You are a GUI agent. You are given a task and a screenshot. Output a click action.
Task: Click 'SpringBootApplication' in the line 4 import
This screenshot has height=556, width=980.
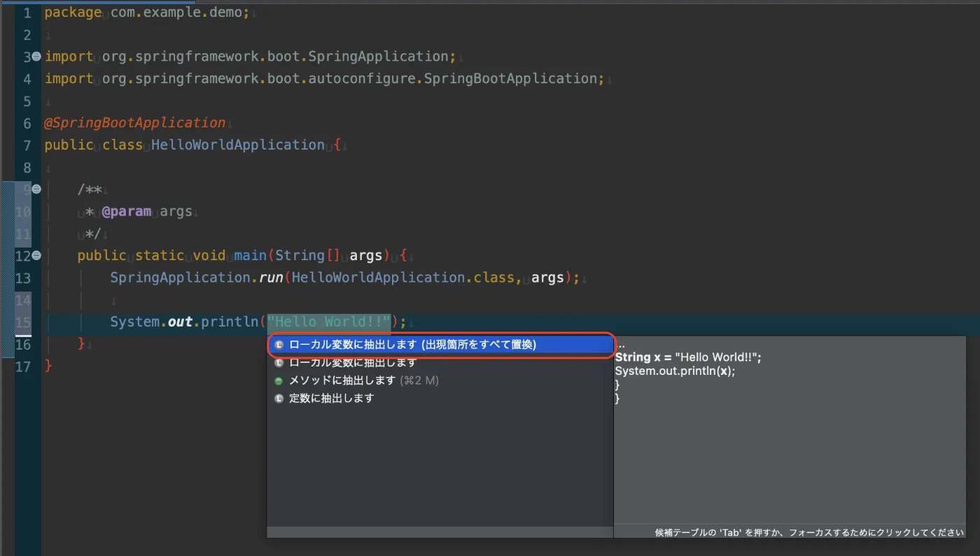click(x=511, y=78)
